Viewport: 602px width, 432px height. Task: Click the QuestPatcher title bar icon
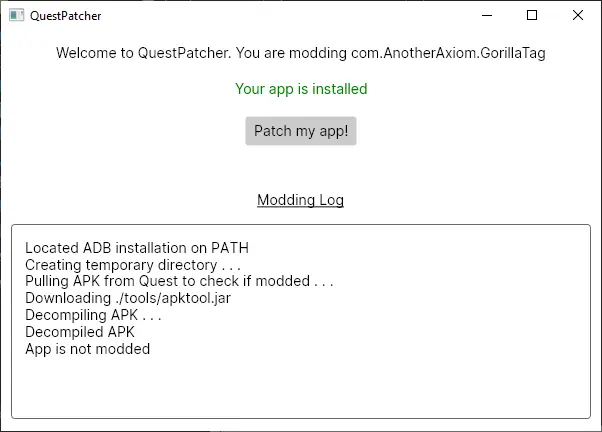pyautogui.click(x=17, y=15)
